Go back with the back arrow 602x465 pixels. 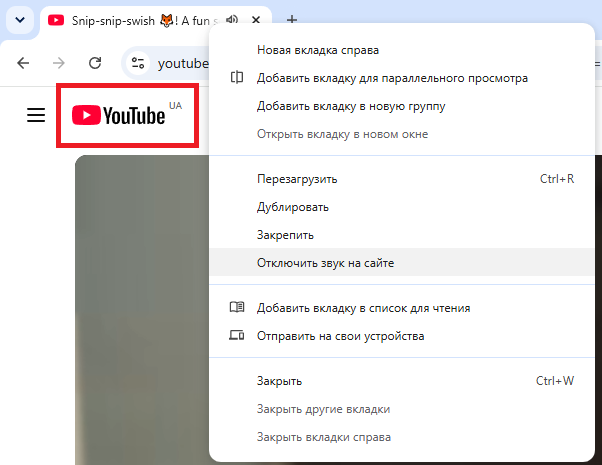[x=23, y=63]
